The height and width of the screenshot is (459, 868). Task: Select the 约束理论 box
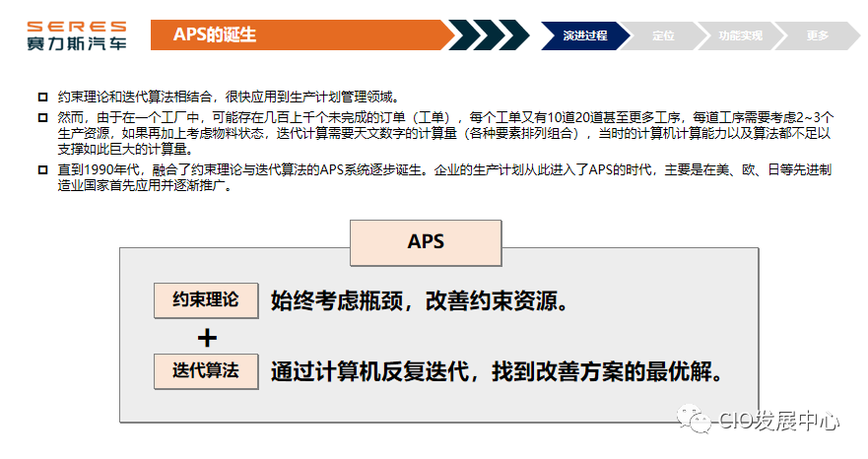206,300
